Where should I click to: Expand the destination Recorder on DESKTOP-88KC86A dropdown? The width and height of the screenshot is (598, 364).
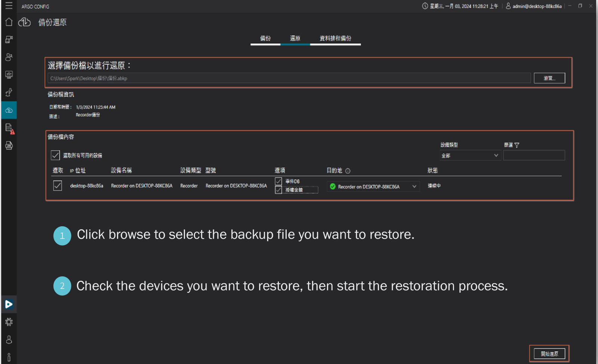[414, 187]
